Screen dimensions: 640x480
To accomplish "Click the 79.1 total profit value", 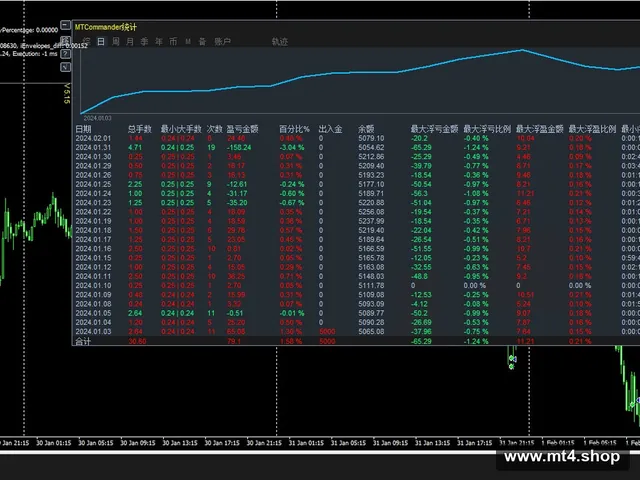I will point(234,341).
